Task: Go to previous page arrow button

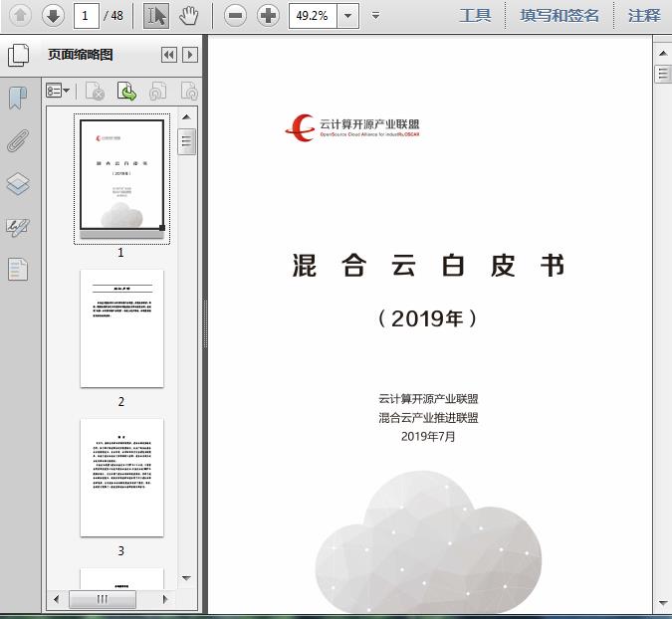Action: (x=20, y=16)
